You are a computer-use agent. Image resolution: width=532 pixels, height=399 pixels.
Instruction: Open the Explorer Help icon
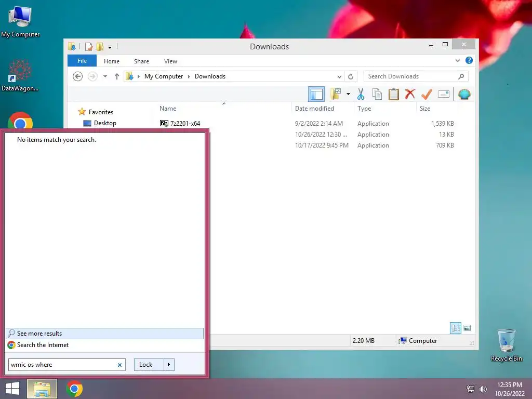[469, 60]
